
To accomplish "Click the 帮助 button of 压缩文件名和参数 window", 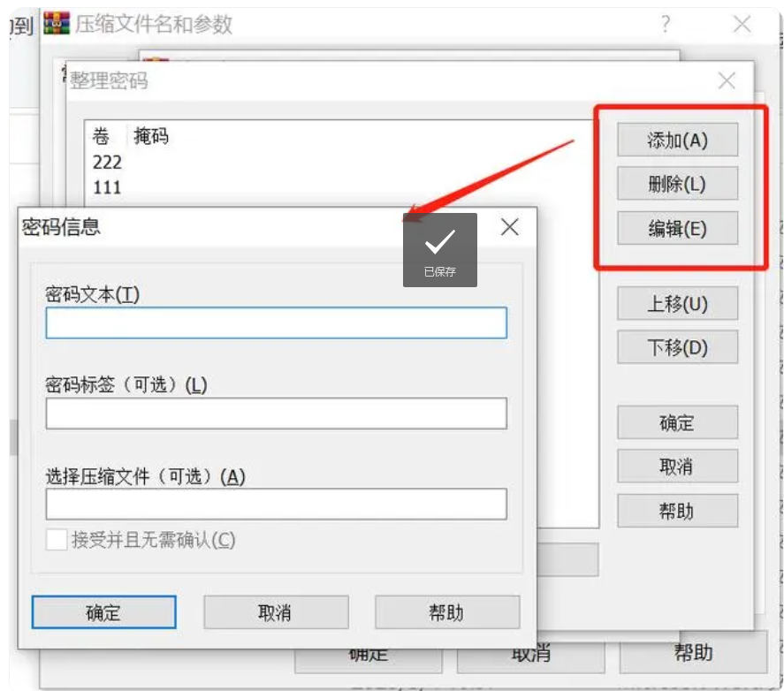I will pyautogui.click(x=693, y=652).
